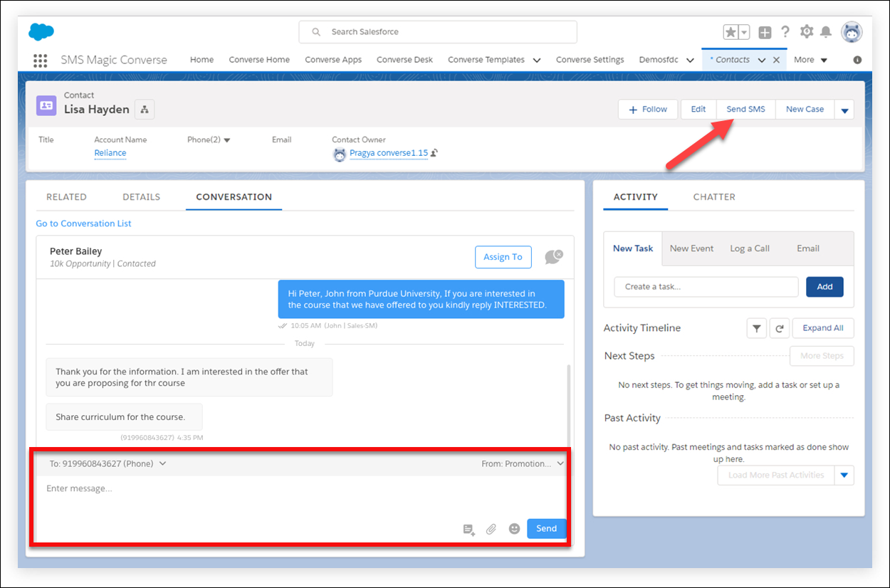Open the App Launcher grid icon
Screen dimensions: 890x588
pyautogui.click(x=41, y=60)
